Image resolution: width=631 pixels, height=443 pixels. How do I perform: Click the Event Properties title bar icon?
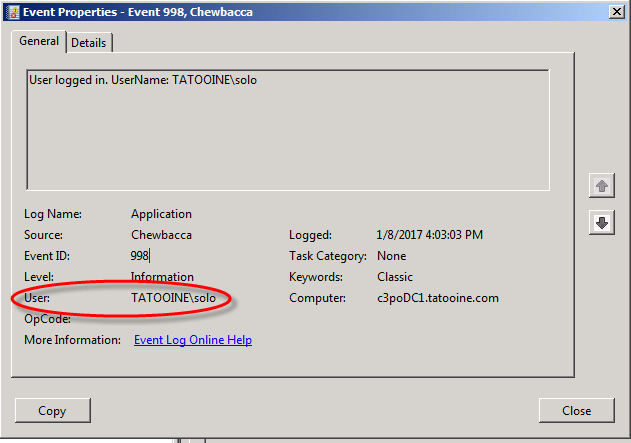[x=12, y=12]
